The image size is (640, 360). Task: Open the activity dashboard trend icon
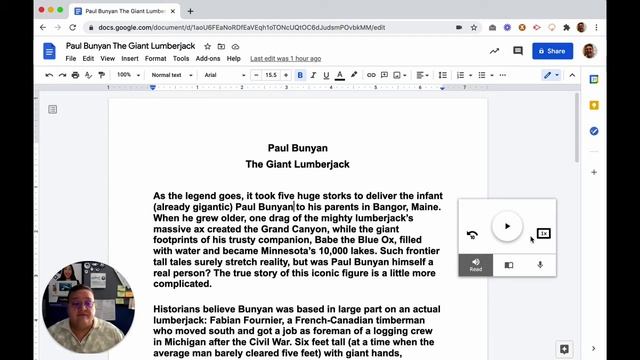494,51
